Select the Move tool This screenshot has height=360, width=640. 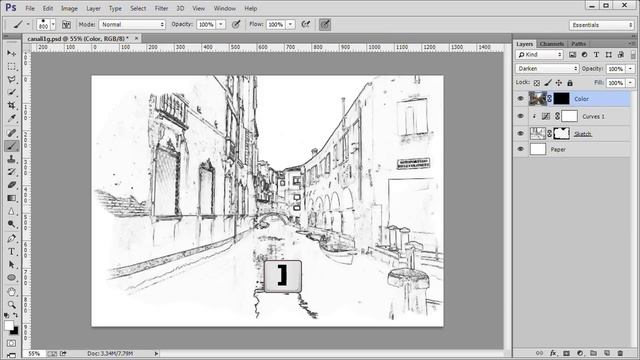point(11,53)
